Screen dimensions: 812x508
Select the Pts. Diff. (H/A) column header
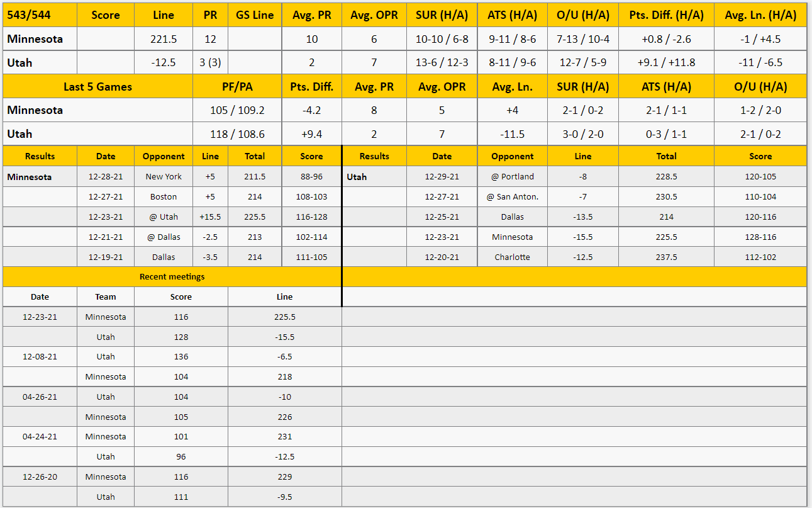[667, 15]
